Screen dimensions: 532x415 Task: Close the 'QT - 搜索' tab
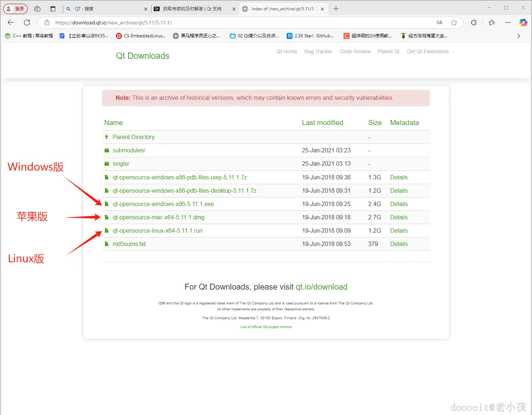(x=146, y=9)
